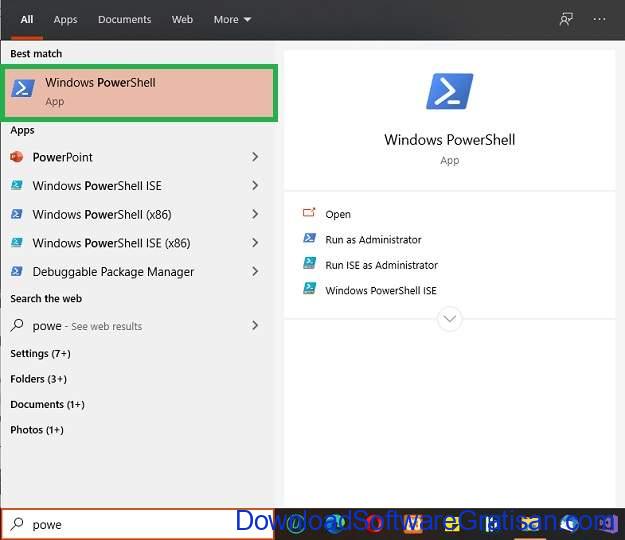This screenshot has height=540, width=625.
Task: Click the Debuggable Package Manager icon
Action: click(x=17, y=272)
